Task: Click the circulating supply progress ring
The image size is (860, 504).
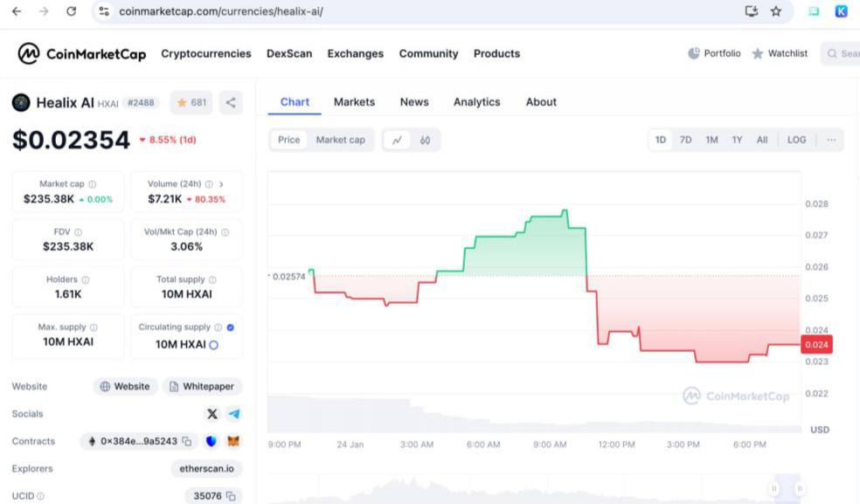Action: 214,345
